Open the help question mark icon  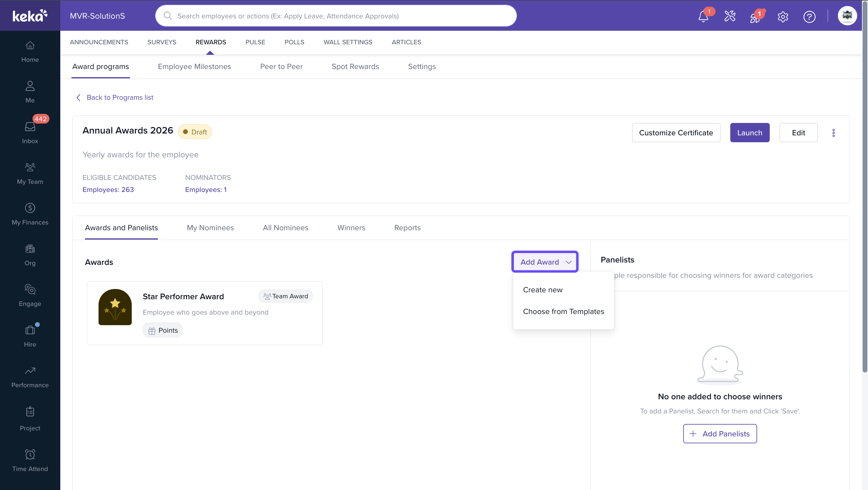click(x=809, y=17)
